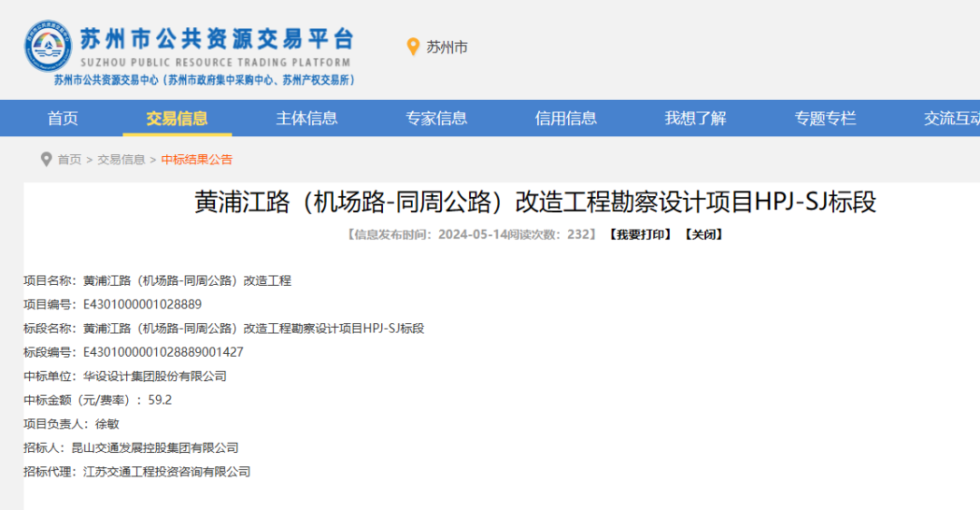
Task: Click the 黄浦江路 HPJ-SJ标段 announcement heading
Action: point(535,201)
